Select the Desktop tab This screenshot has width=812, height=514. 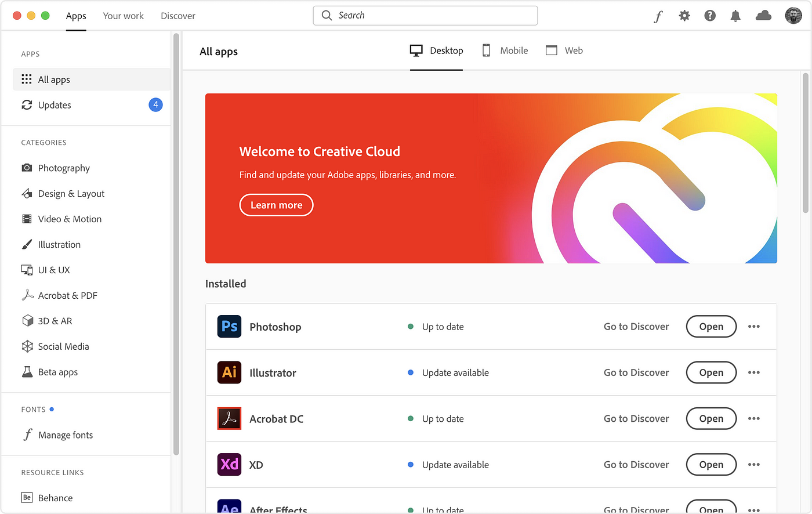[436, 51]
